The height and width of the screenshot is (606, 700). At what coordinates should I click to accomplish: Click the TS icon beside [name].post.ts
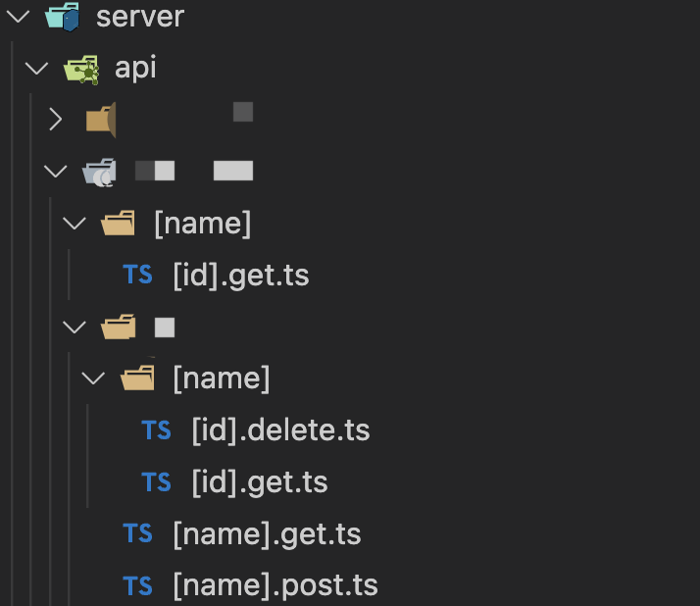[x=137, y=586]
